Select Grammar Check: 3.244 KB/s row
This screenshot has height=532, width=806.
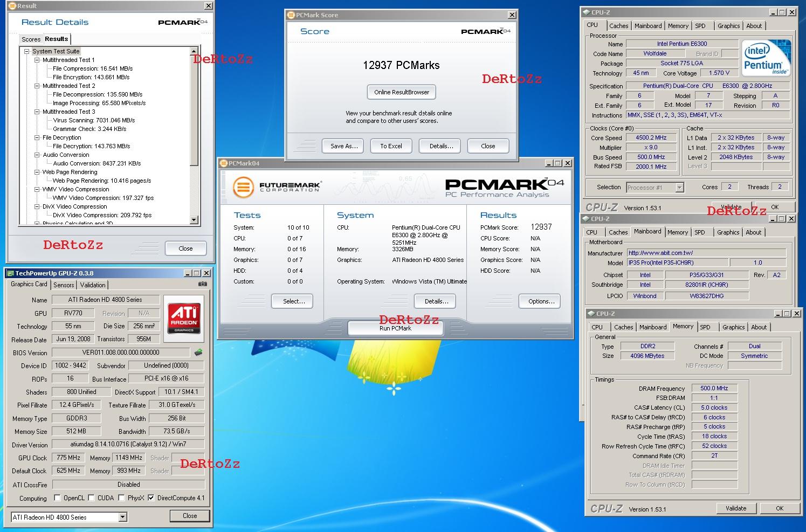click(x=89, y=129)
